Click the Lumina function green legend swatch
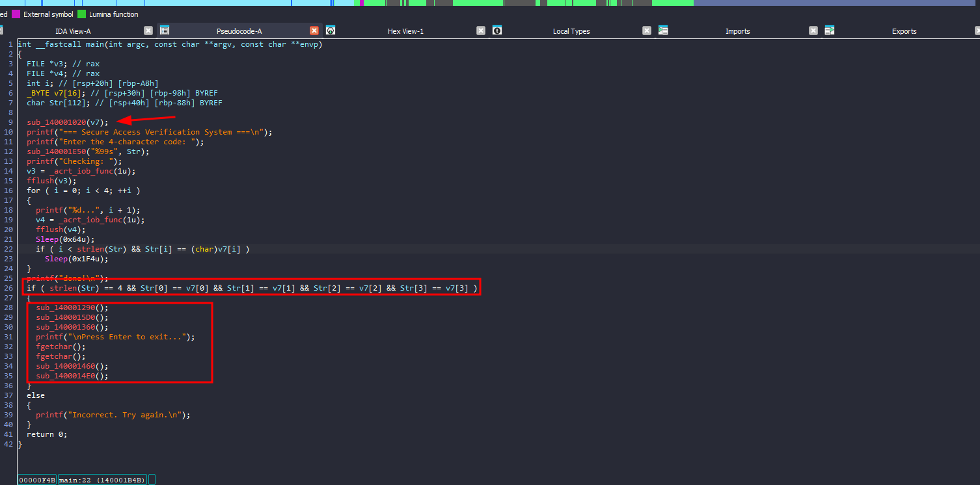Viewport: 980px width, 485px height. click(x=81, y=14)
